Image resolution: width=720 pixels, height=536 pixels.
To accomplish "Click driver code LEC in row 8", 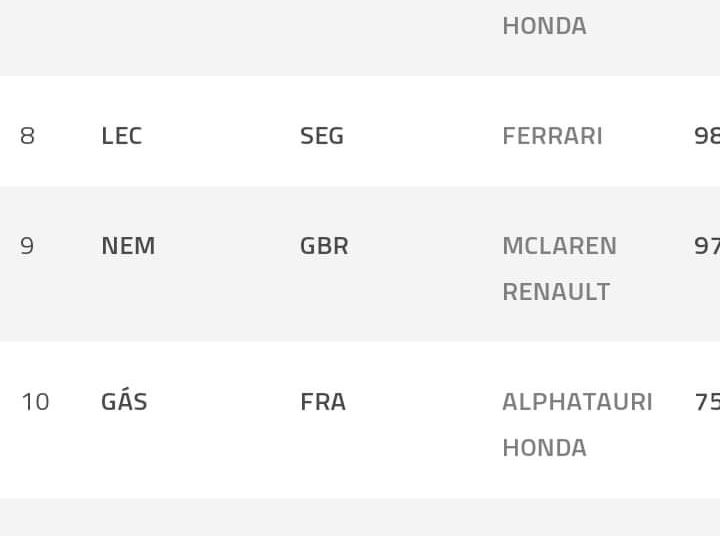I will (x=121, y=136).
